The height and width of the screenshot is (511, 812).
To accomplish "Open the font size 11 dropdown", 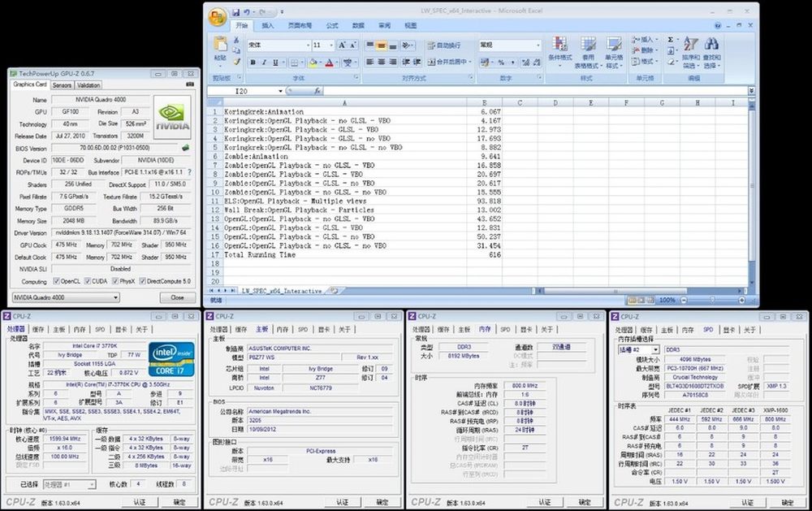I will coord(331,45).
